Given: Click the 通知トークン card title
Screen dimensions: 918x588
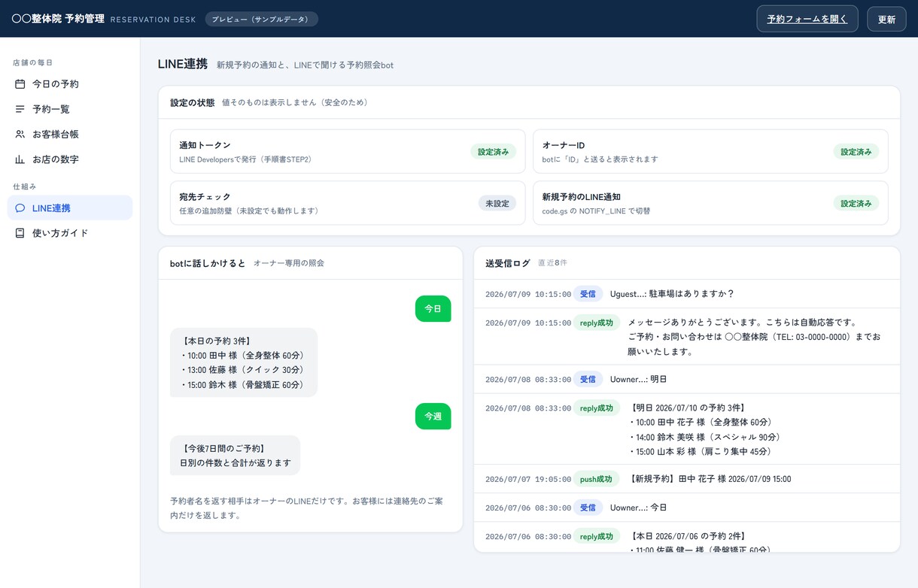Looking at the screenshot, I should coord(205,145).
